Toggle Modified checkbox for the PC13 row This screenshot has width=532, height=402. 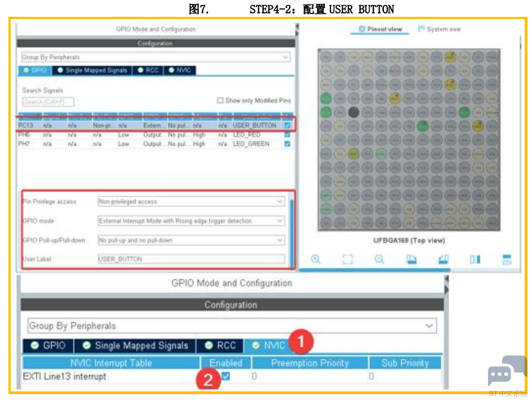[287, 126]
